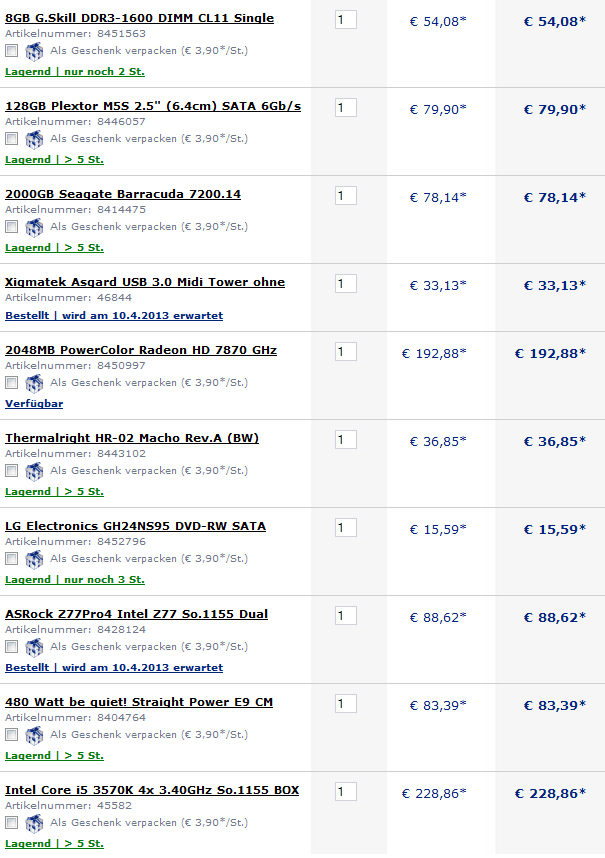
Task: Open 2048MB PowerColor Radeon HD 7870 link
Action: tap(141, 350)
